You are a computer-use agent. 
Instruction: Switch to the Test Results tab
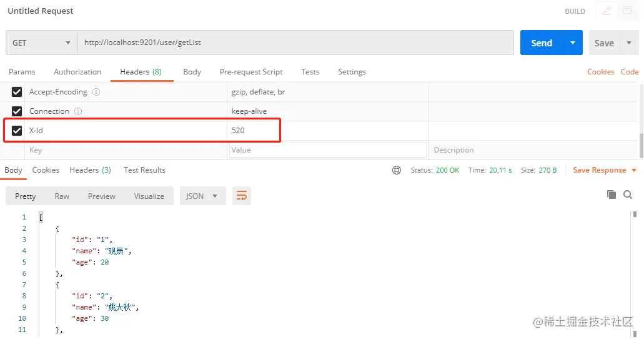point(144,170)
